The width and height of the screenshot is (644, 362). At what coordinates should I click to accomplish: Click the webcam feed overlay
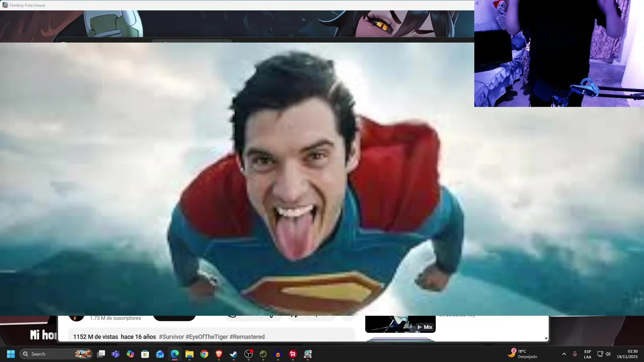tap(559, 53)
